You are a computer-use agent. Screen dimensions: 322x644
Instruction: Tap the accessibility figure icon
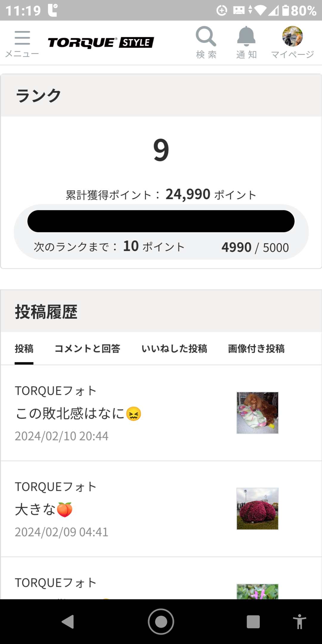[299, 622]
